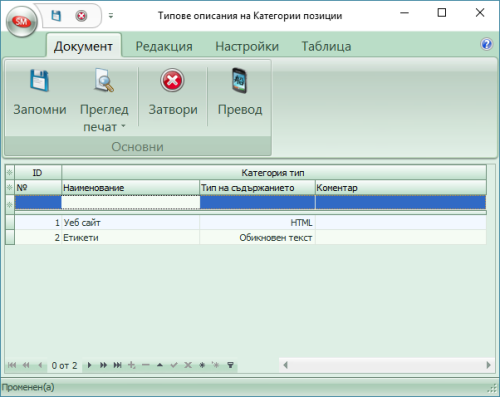This screenshot has height=397, width=500.
Task: Click the SM application menu orb
Action: pos(22,22)
